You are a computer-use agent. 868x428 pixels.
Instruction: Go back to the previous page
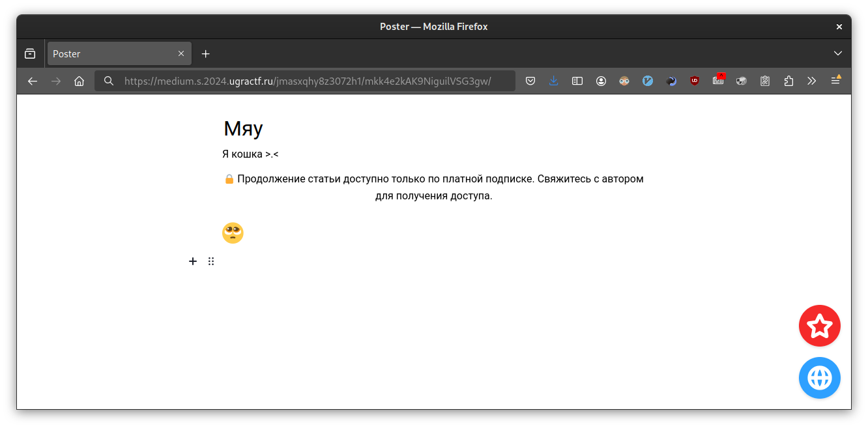click(x=33, y=81)
